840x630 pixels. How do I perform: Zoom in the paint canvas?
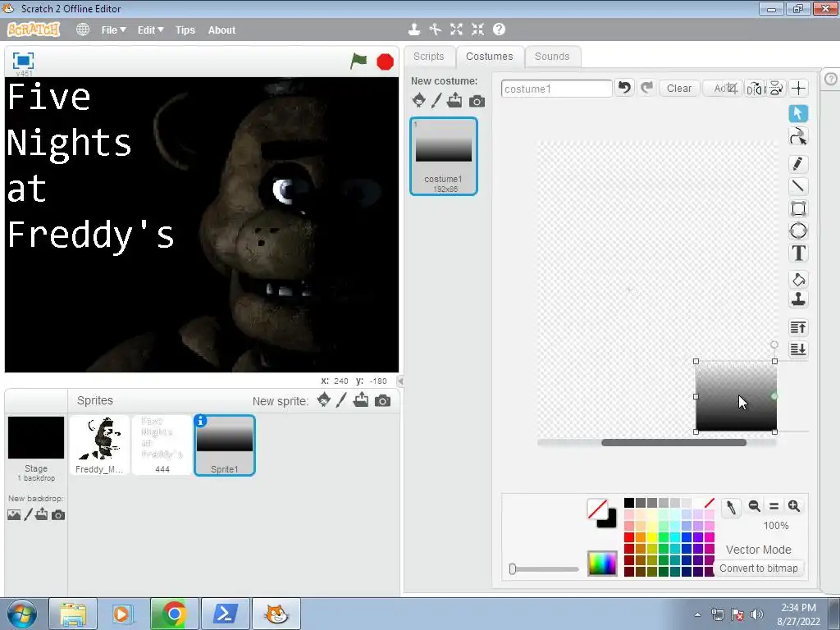[x=794, y=505]
